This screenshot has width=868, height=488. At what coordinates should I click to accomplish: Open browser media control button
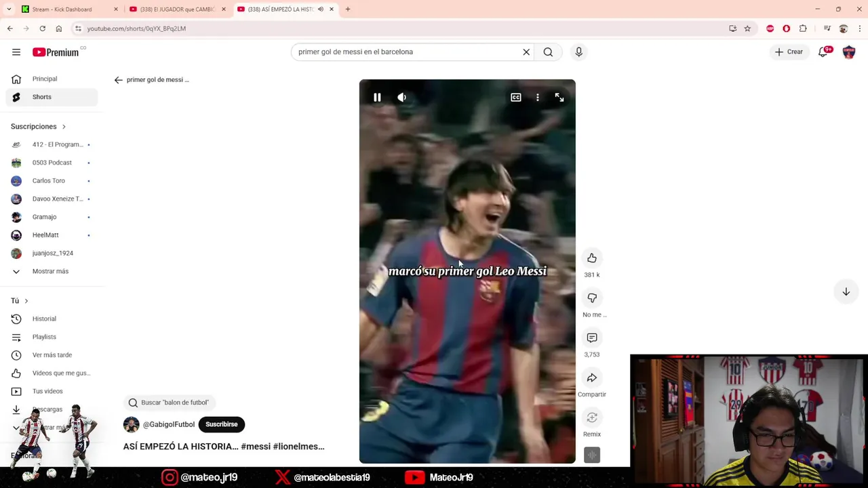(x=827, y=28)
